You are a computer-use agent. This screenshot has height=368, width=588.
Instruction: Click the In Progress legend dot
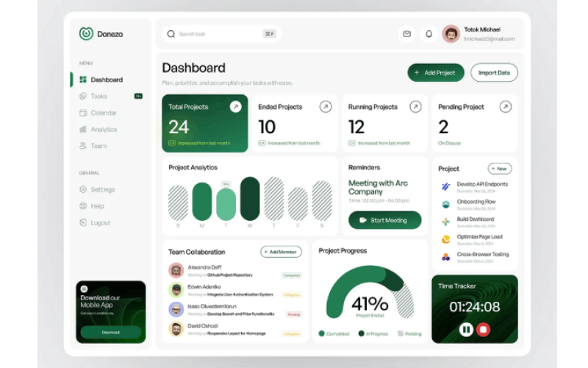pyautogui.click(x=361, y=333)
